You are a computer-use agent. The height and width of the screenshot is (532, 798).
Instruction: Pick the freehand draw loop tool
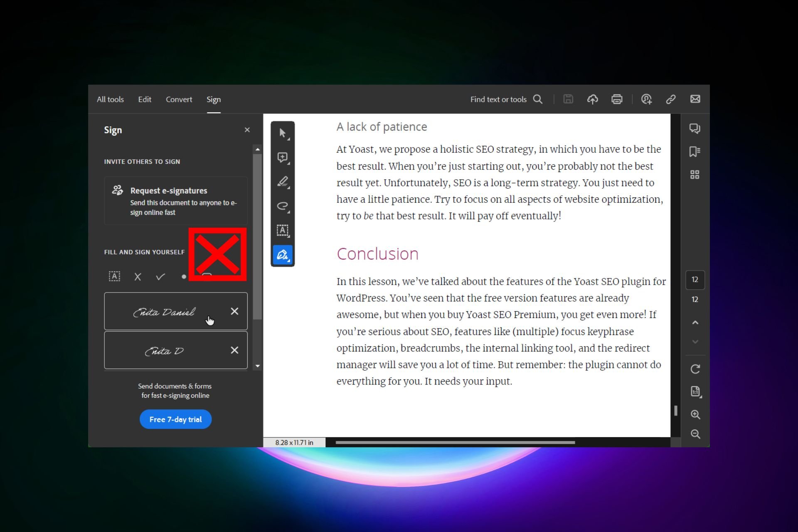point(283,206)
